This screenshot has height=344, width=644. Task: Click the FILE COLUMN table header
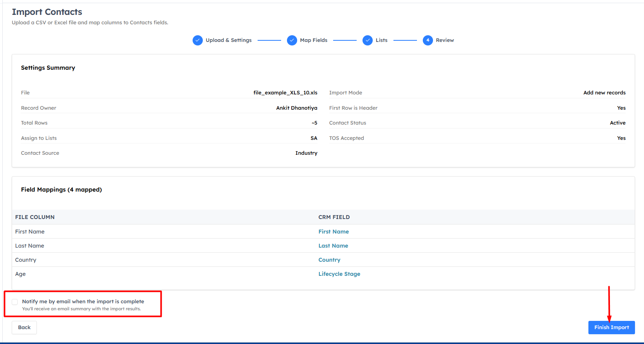35,217
